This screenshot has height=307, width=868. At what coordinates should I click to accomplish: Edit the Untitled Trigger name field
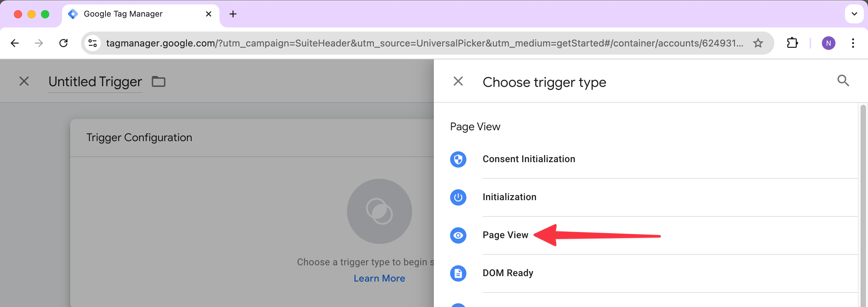pyautogui.click(x=95, y=82)
